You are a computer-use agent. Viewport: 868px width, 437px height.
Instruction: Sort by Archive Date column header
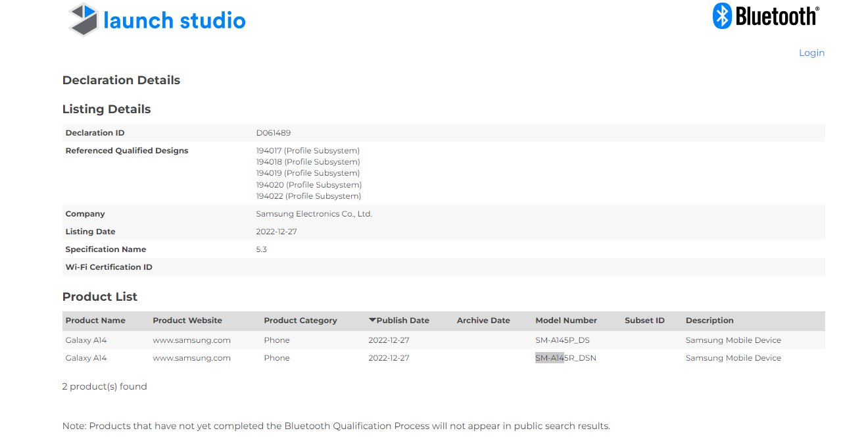tap(483, 321)
